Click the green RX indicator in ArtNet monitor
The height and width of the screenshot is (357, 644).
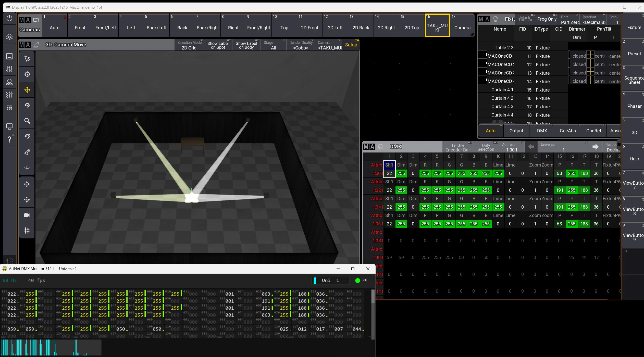pos(357,280)
